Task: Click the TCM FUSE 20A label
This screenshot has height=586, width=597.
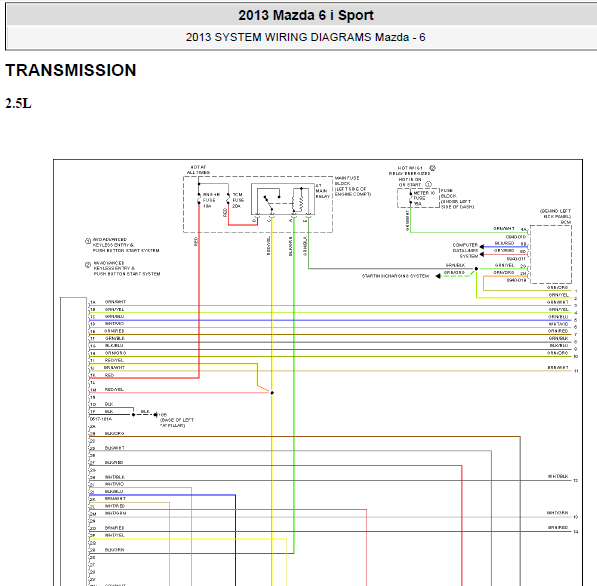Action: [238, 200]
